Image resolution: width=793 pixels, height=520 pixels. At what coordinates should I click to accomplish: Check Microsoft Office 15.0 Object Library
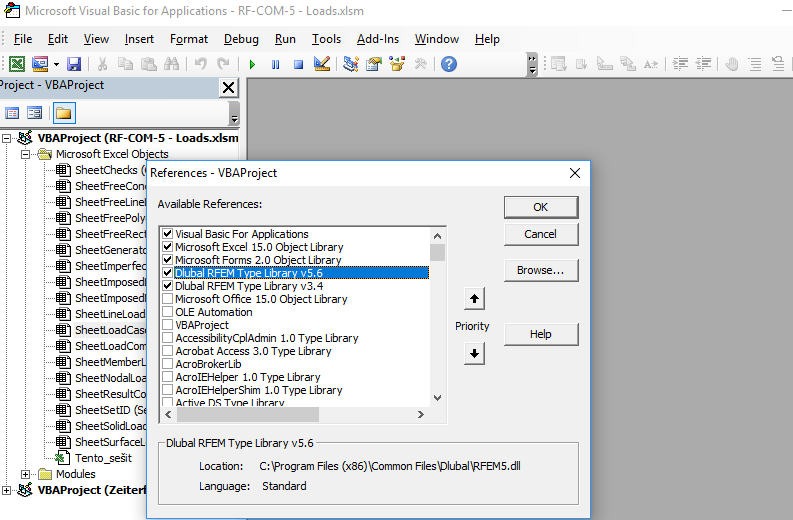[167, 299]
